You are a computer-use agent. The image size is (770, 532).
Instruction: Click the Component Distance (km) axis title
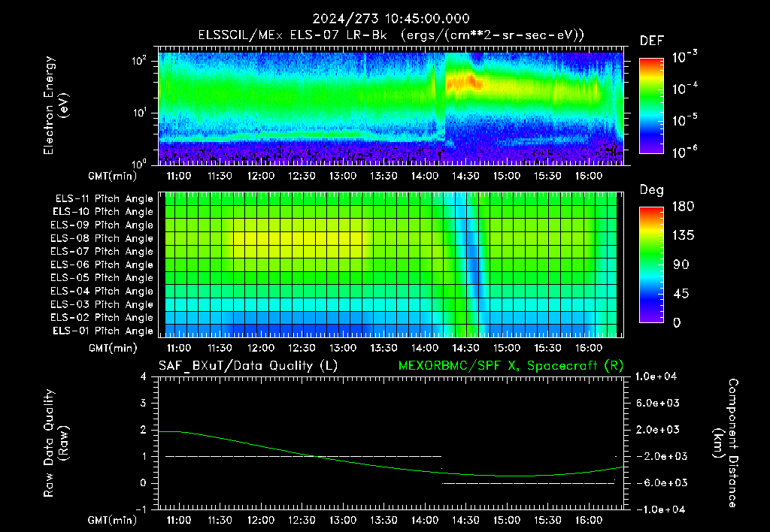(726, 443)
